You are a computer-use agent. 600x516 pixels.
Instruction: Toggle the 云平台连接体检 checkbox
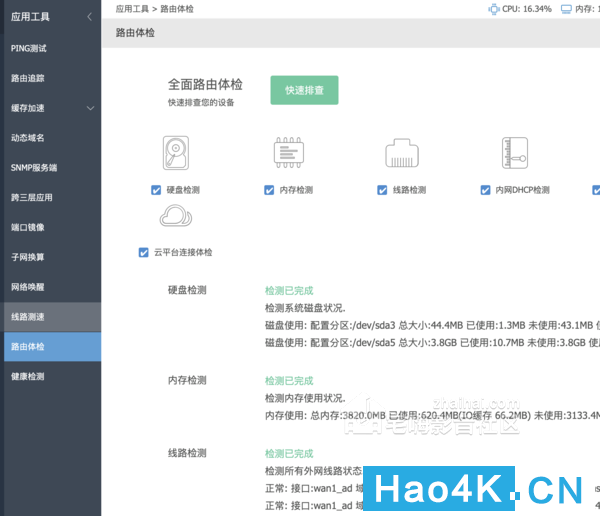[143, 252]
